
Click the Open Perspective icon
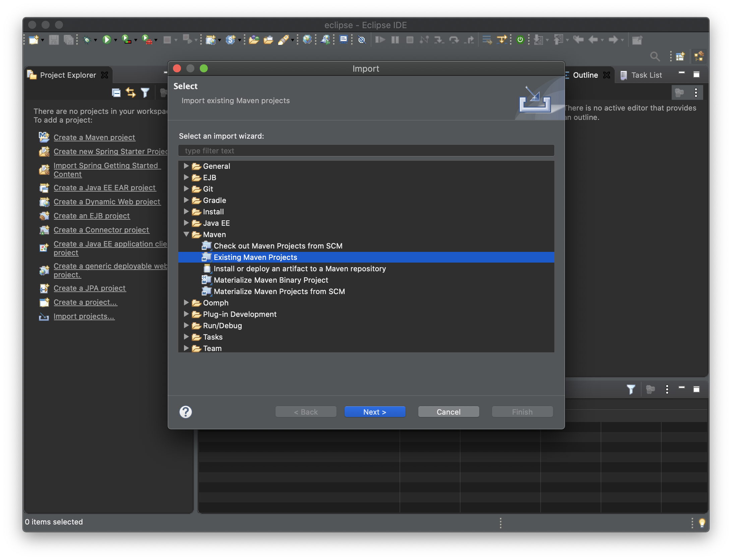point(680,56)
